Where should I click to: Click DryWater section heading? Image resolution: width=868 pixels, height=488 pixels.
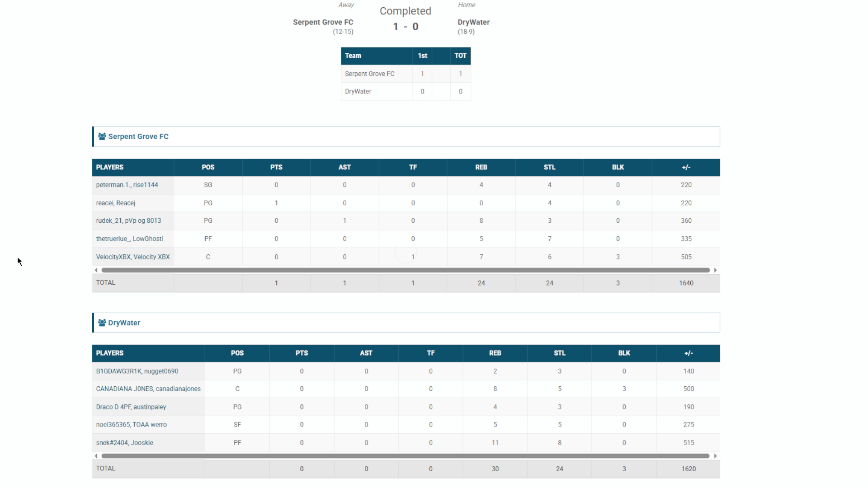pyautogui.click(x=124, y=323)
